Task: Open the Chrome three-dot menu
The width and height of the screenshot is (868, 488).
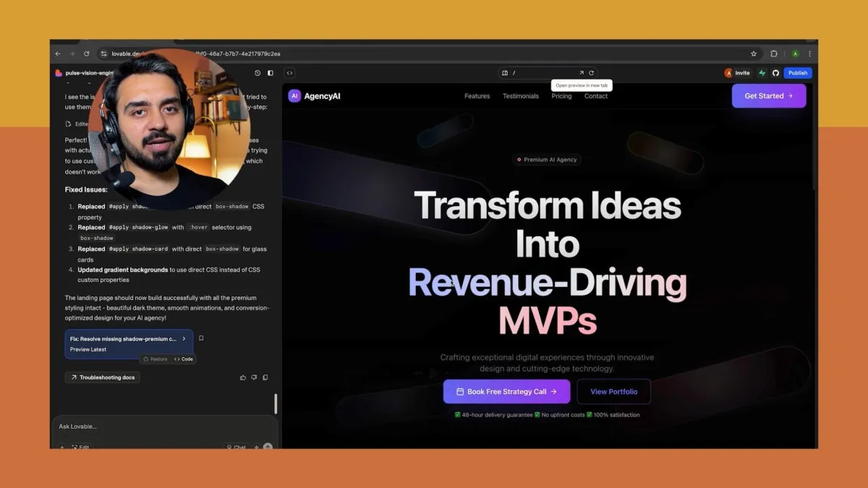Action: pos(809,53)
